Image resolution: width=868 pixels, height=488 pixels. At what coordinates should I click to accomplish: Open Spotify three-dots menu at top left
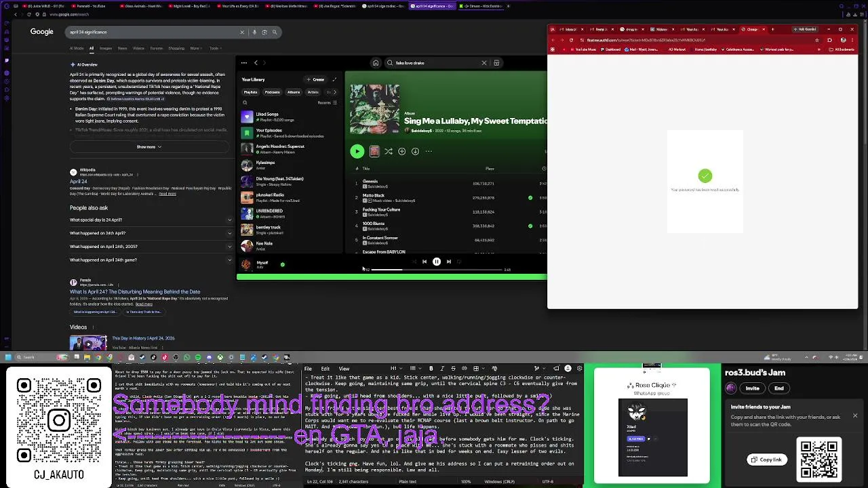(245, 63)
